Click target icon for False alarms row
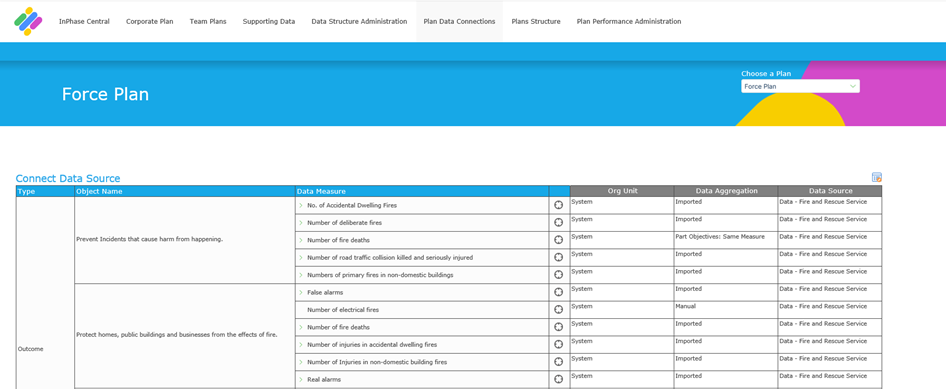 559,292
